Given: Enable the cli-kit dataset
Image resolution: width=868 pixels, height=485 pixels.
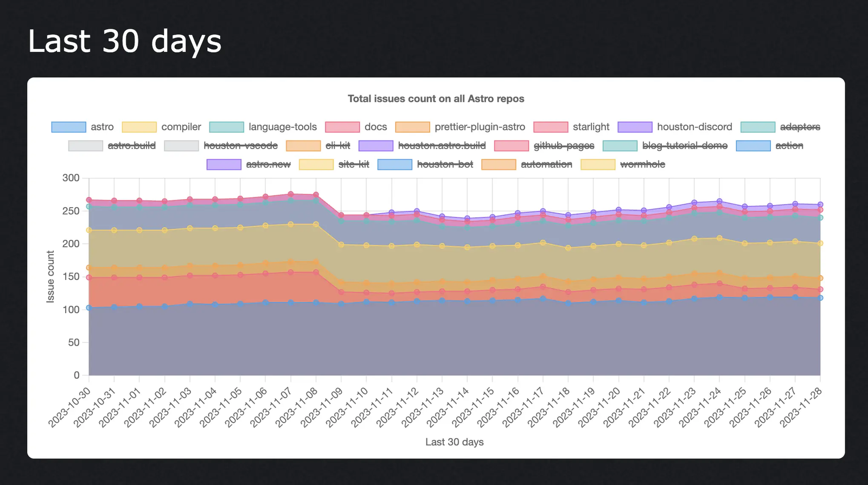Looking at the screenshot, I should [x=303, y=145].
